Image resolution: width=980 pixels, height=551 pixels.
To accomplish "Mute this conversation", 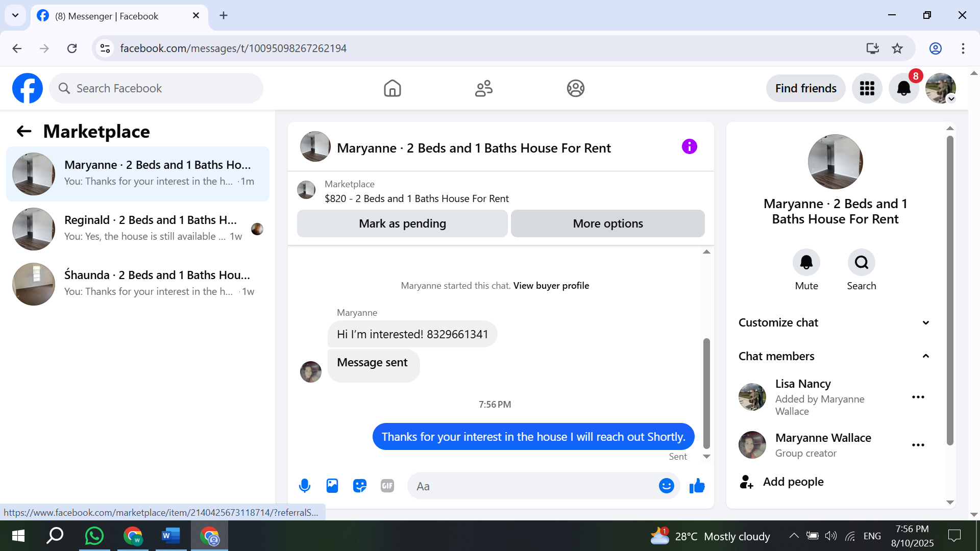I will [x=806, y=262].
